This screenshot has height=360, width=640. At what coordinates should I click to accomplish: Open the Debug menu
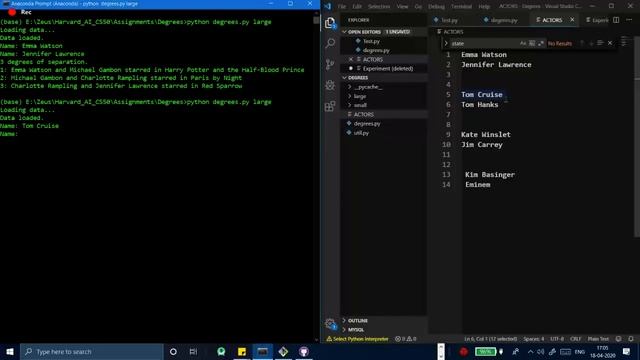[436, 7]
